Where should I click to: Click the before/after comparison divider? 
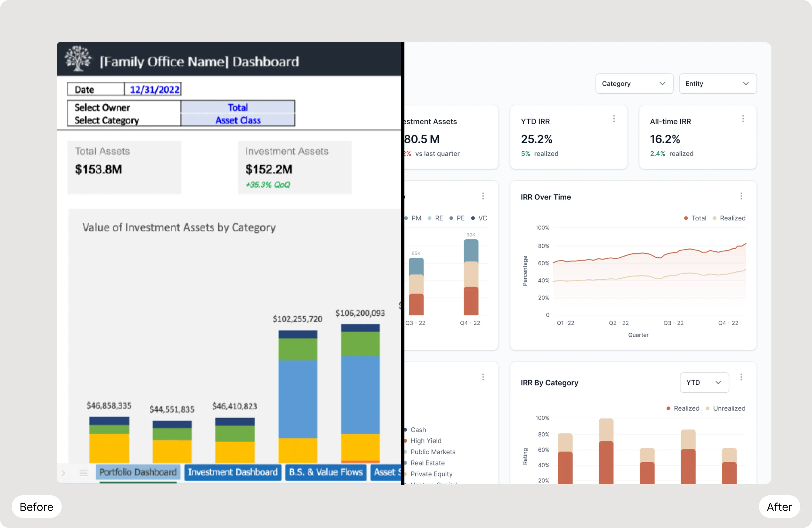pyautogui.click(x=403, y=263)
